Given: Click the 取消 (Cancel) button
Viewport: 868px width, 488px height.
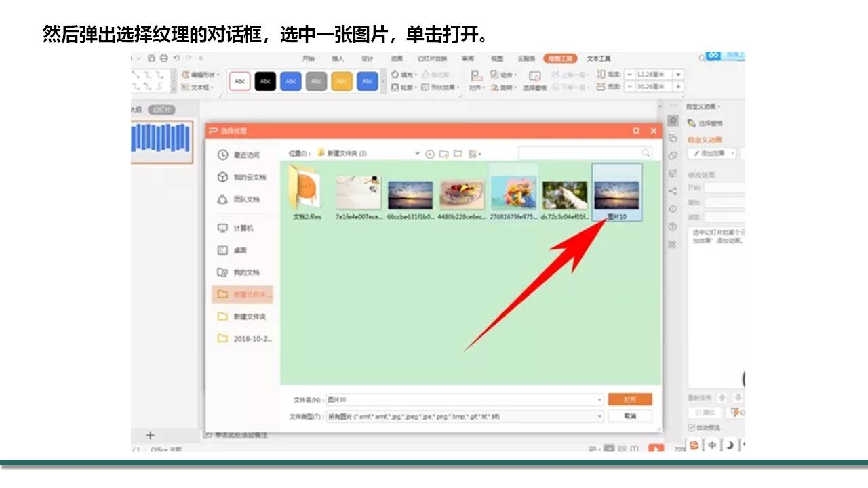Looking at the screenshot, I should 629,416.
